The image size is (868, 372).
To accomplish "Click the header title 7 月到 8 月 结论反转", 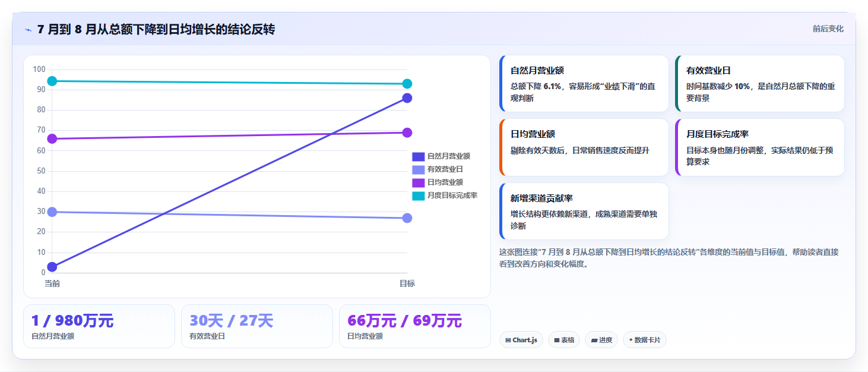I will pyautogui.click(x=156, y=30).
